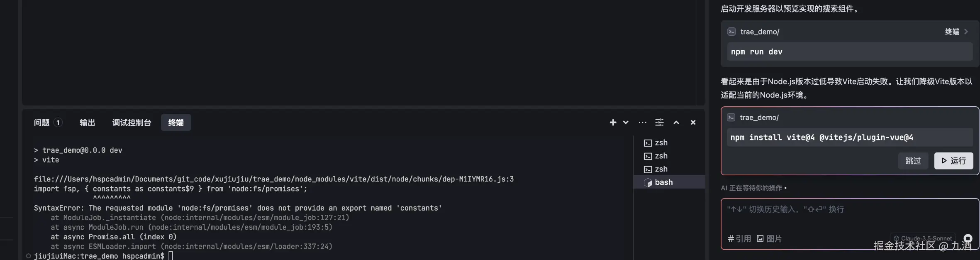Open the 调试控制台 tab

point(132,123)
